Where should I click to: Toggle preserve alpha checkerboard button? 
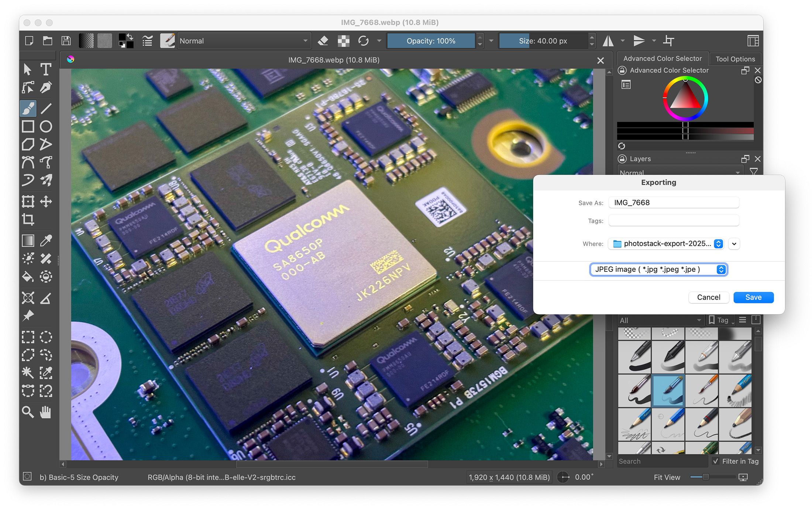[343, 41]
